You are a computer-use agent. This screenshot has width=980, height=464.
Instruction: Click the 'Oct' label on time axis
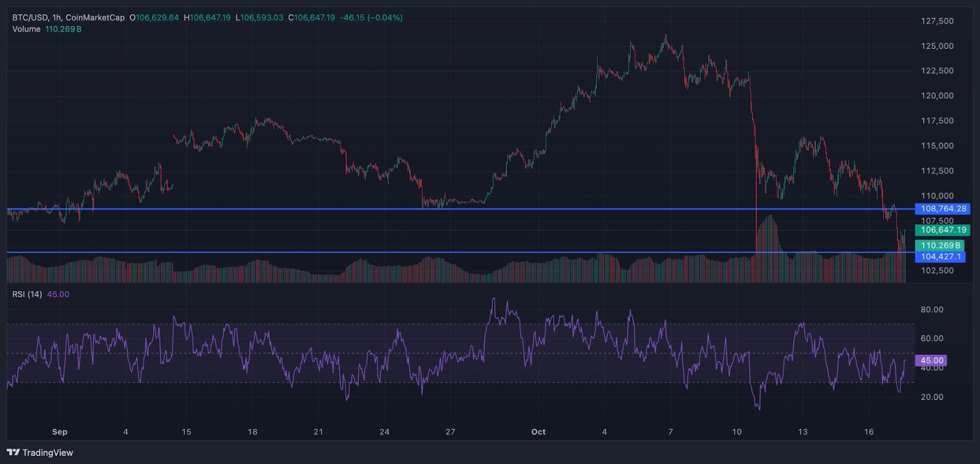click(x=538, y=432)
